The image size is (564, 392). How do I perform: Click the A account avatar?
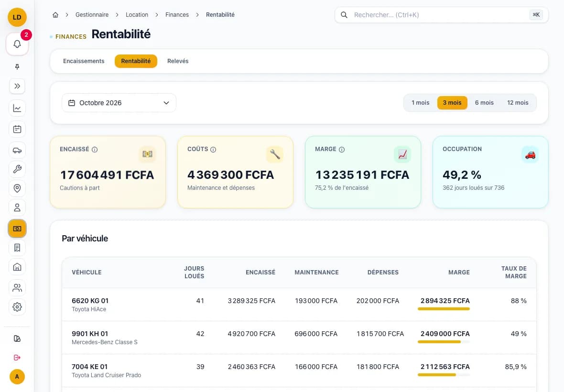tap(17, 377)
